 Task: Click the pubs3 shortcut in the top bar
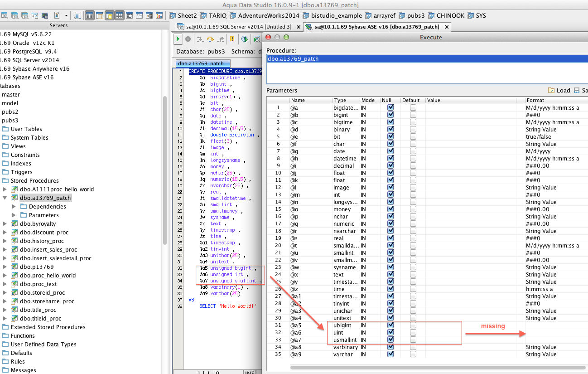tap(412, 15)
